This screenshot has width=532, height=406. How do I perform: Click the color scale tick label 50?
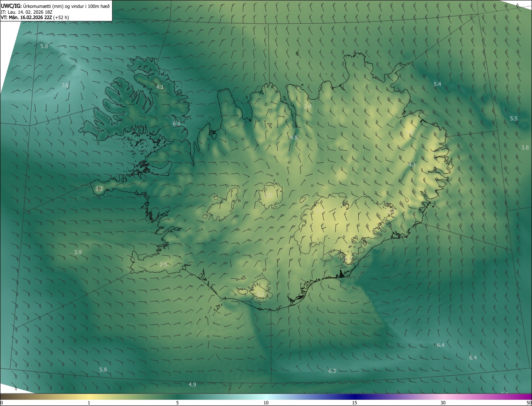click(x=529, y=403)
